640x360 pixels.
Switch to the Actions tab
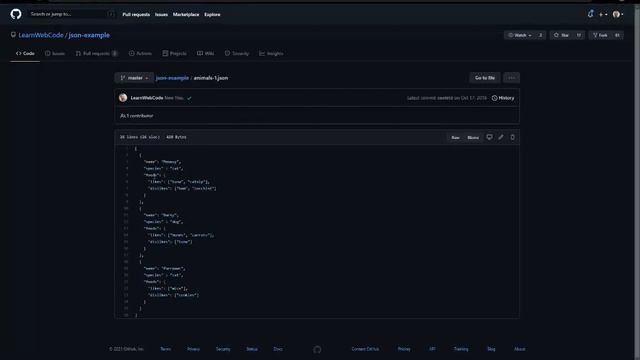140,53
